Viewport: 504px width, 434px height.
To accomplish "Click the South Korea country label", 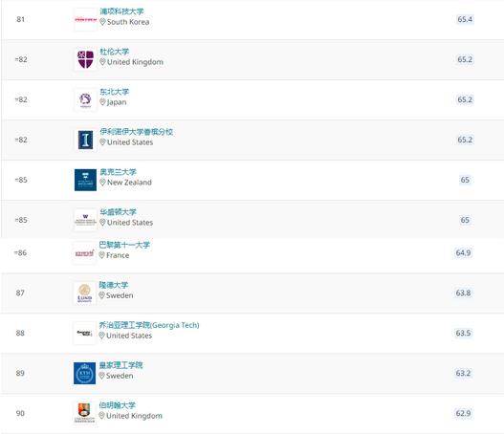I will 128,22.
